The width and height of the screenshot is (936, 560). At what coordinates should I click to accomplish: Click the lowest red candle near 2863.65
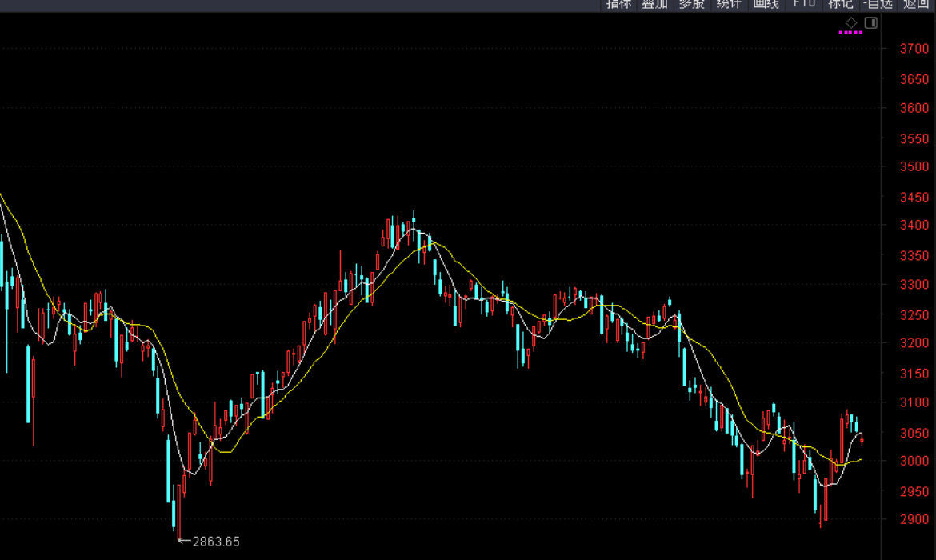coord(180,512)
